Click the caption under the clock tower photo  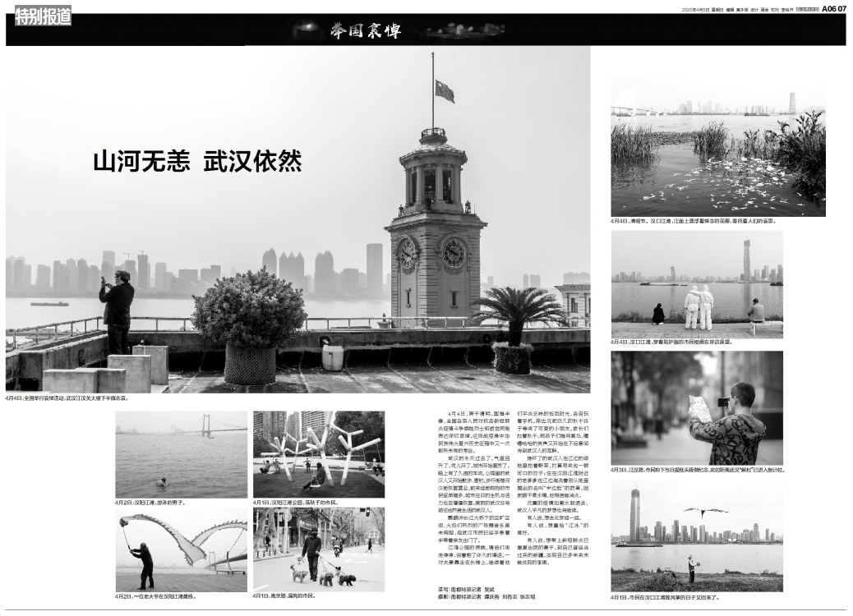point(67,398)
